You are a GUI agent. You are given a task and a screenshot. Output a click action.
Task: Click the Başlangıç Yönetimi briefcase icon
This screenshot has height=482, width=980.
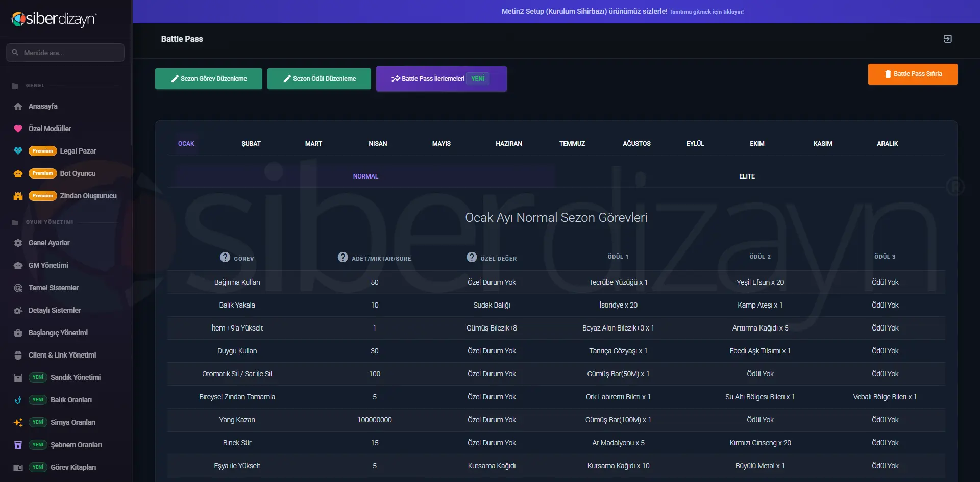tap(18, 333)
